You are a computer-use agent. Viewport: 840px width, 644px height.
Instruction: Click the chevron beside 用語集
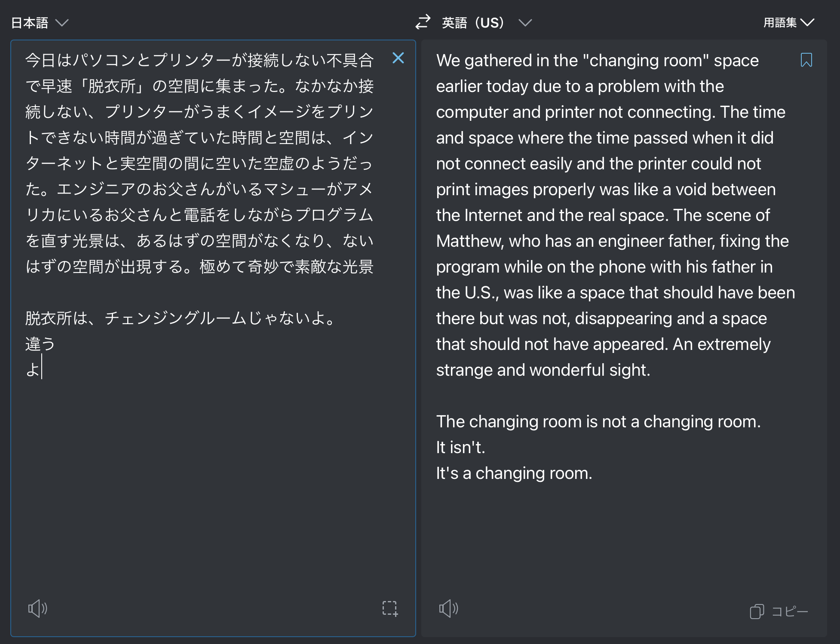point(808,22)
